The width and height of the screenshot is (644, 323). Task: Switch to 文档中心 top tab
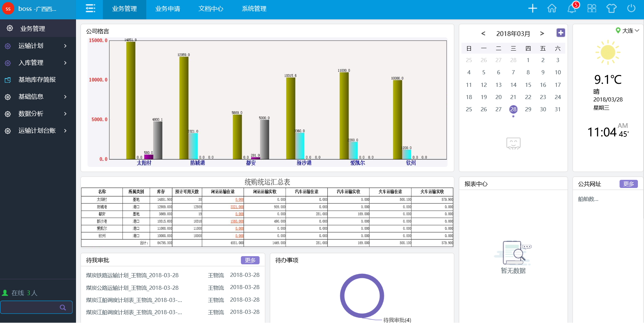[211, 9]
